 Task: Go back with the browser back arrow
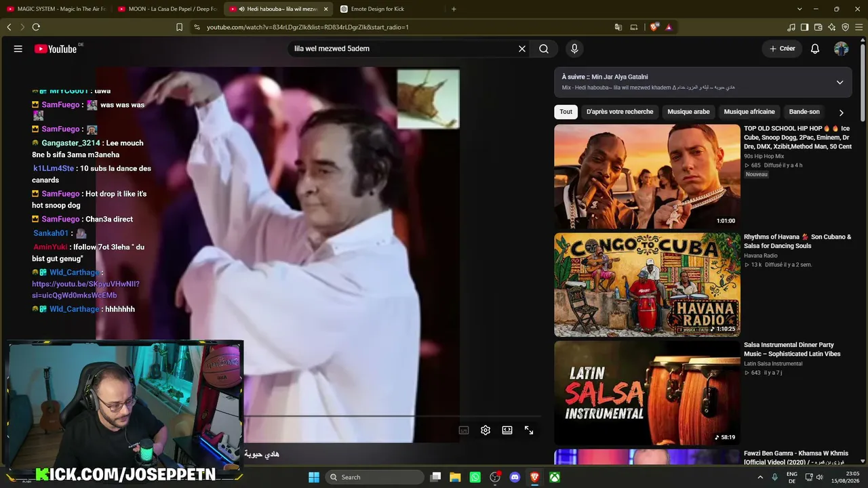click(9, 27)
